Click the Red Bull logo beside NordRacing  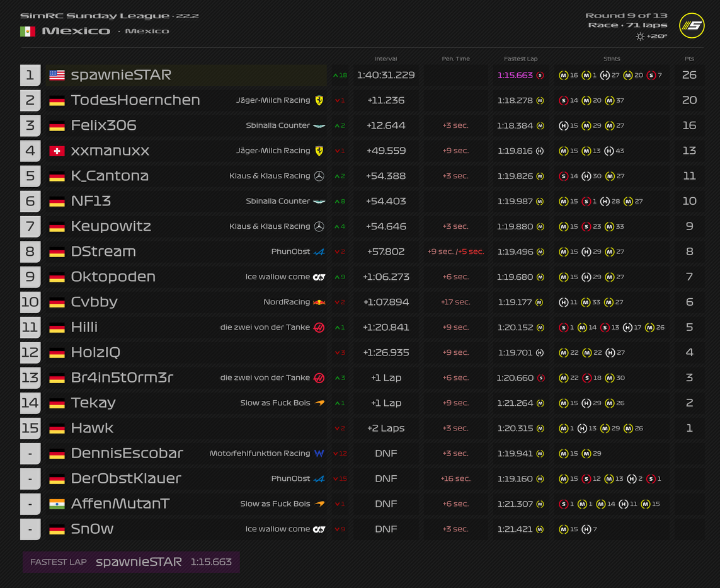pyautogui.click(x=319, y=302)
